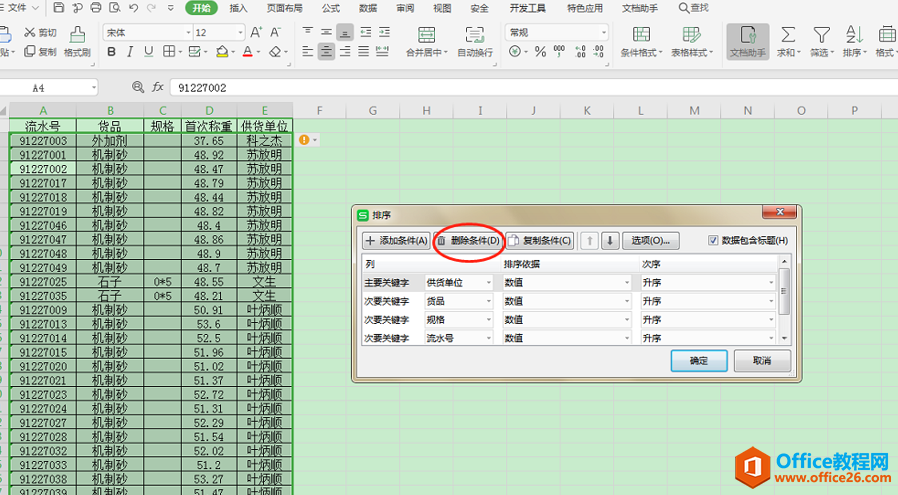Toggle bold formatting in the ribbon

112,52
